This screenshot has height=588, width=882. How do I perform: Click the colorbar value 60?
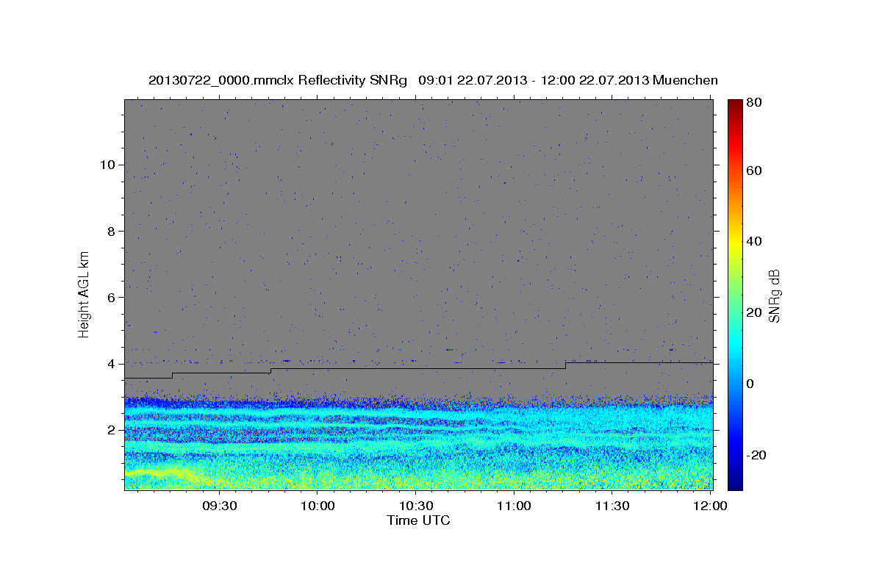[x=754, y=171]
